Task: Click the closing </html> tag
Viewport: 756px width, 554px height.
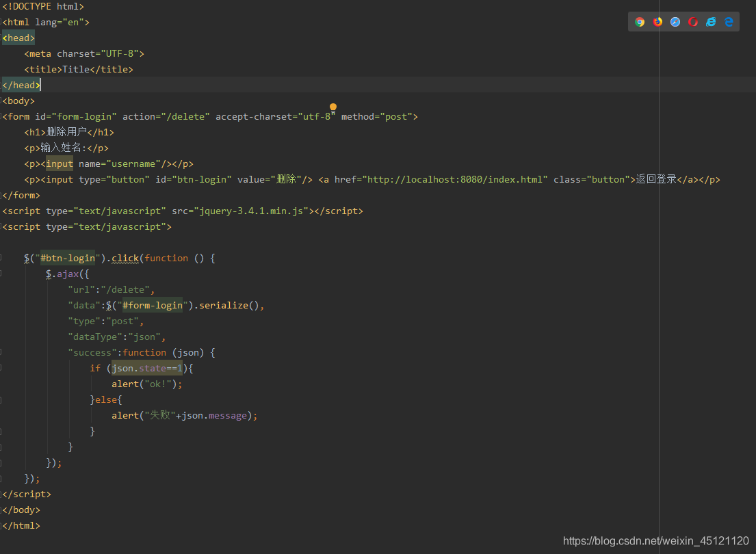Action: 21,525
